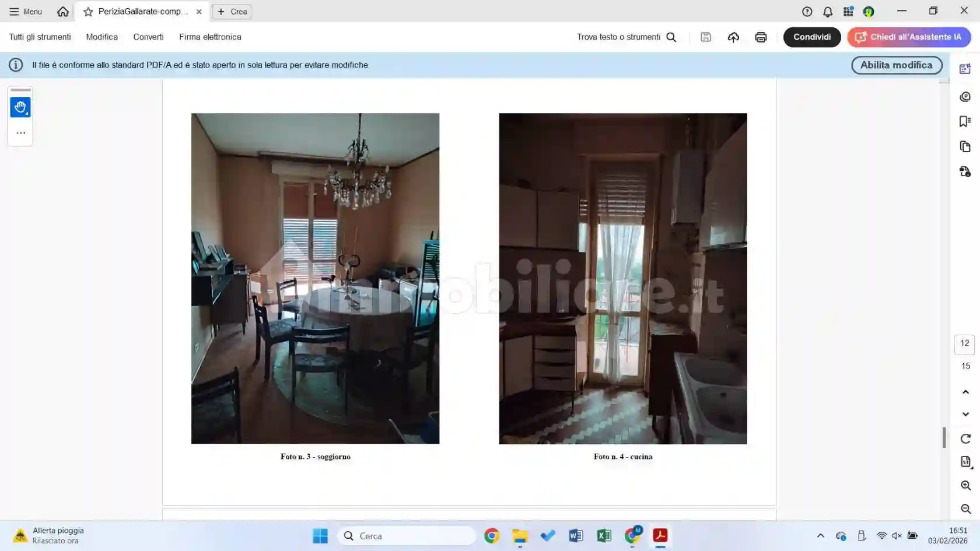
Task: Click the print icon
Action: point(761,37)
